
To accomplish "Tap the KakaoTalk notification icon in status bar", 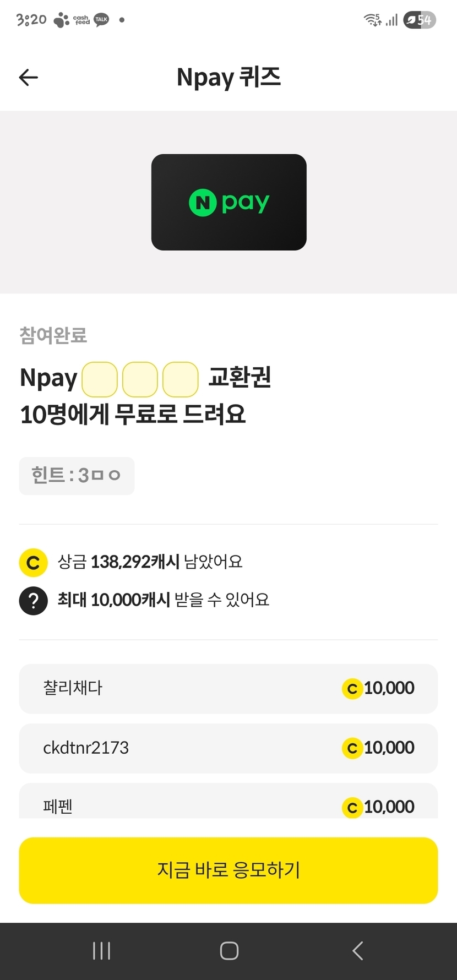I will pyautogui.click(x=101, y=20).
